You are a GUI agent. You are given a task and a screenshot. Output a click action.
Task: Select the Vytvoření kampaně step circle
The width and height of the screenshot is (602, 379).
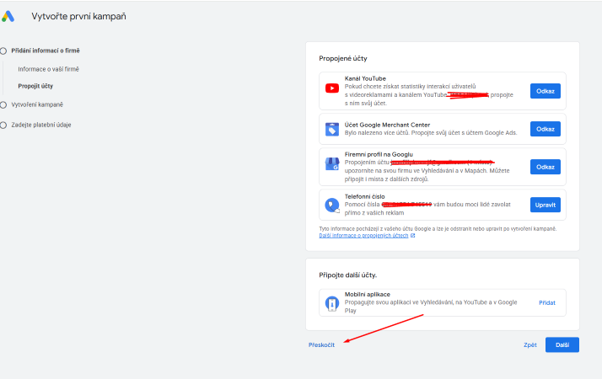click(3, 105)
